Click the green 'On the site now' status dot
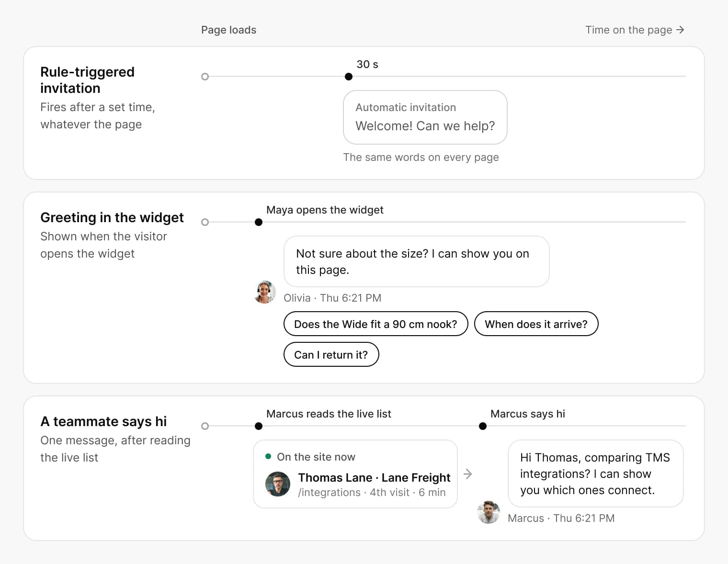Screen dimensions: 728x564 pyautogui.click(x=268, y=456)
